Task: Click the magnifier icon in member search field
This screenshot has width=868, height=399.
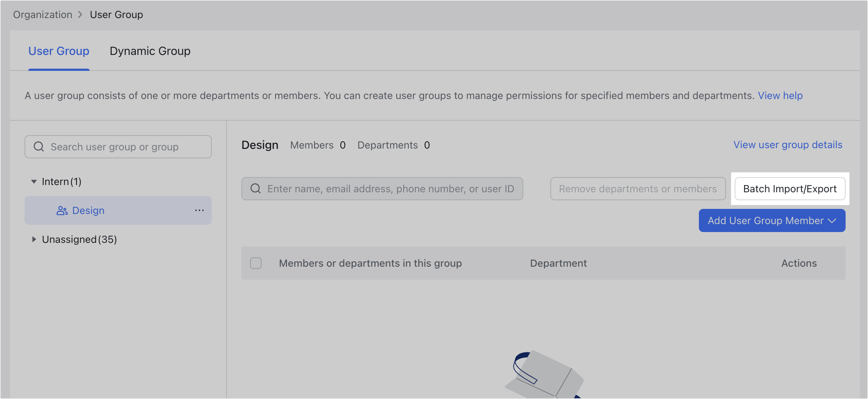Action: point(255,188)
